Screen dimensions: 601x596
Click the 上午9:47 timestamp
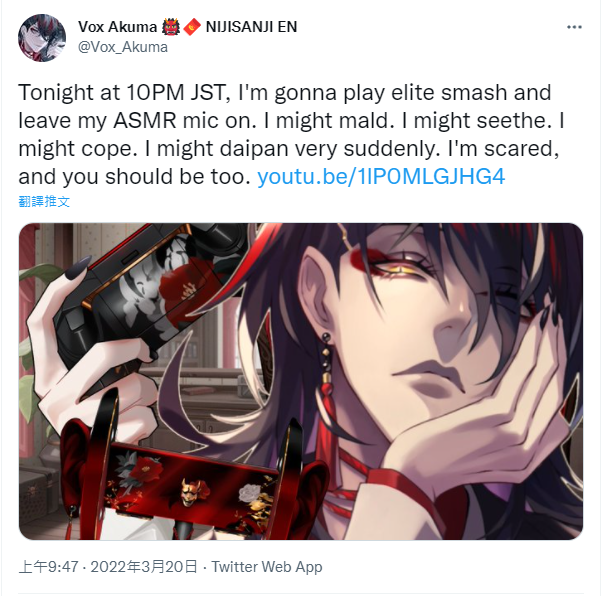[48, 566]
